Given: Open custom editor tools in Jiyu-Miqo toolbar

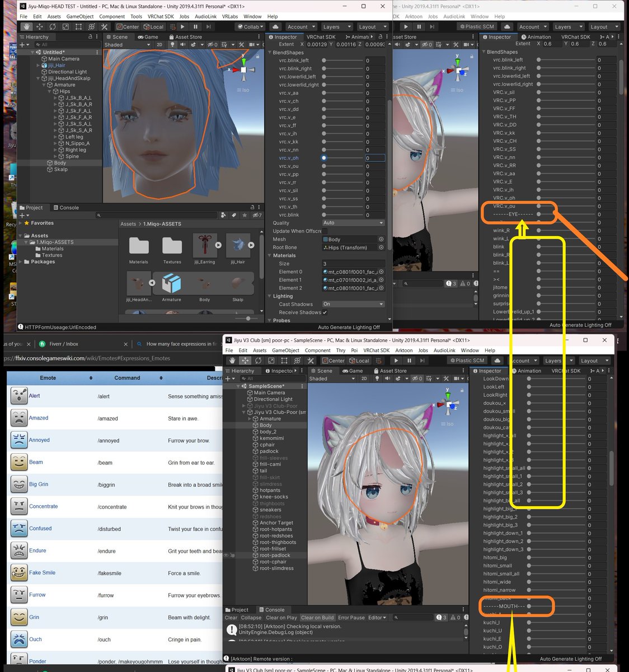Looking at the screenshot, I should (104, 26).
